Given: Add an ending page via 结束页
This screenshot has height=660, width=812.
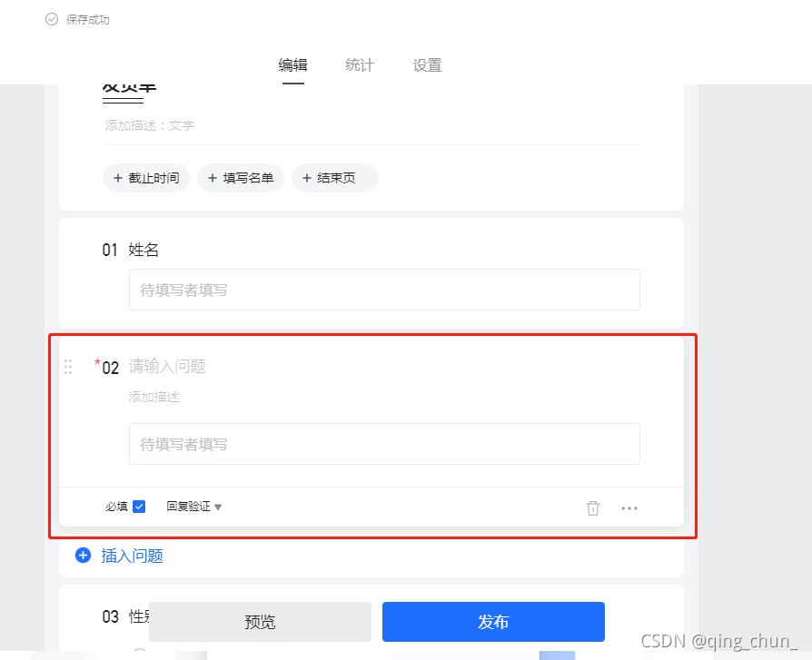Looking at the screenshot, I should (335, 178).
